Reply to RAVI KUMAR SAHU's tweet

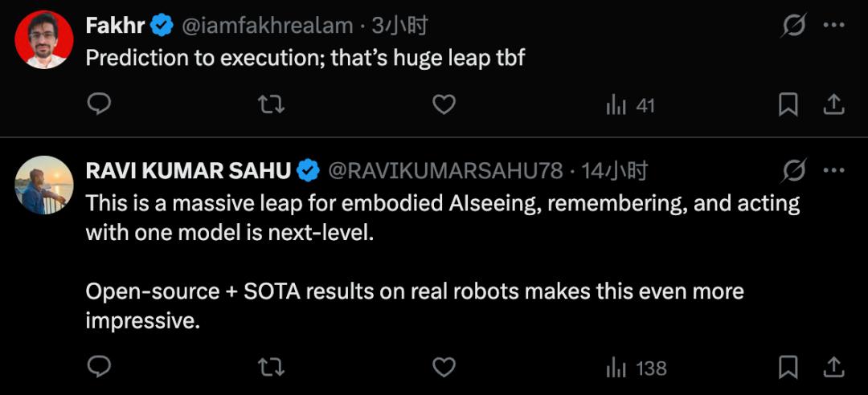[99, 368]
